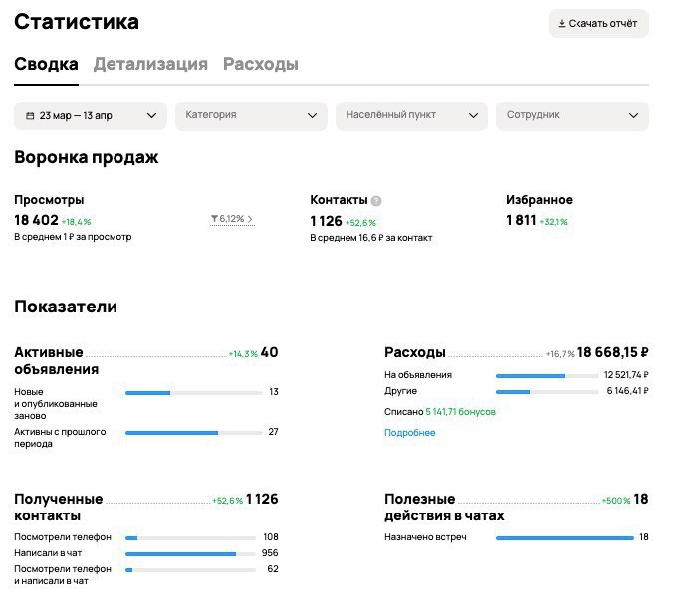Viewport: 693px width, 616px height.
Task: Open the Категория dropdown
Action: pyautogui.click(x=251, y=116)
